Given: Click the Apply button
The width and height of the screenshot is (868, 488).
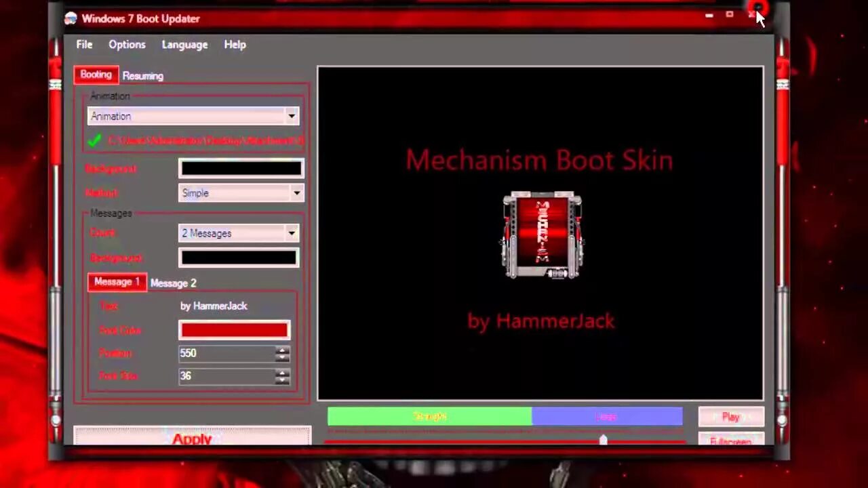Looking at the screenshot, I should (x=193, y=437).
